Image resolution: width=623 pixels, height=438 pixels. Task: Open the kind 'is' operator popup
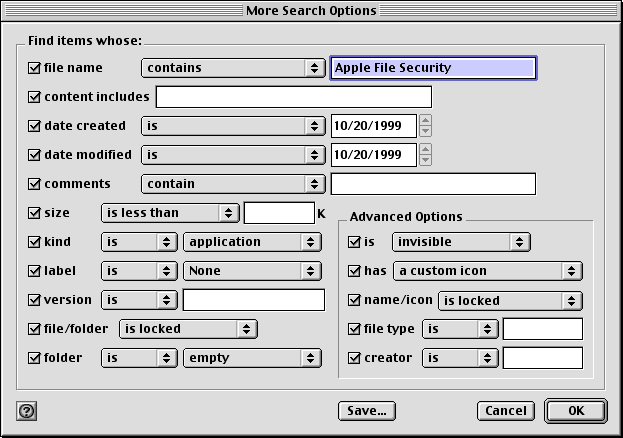(x=139, y=242)
